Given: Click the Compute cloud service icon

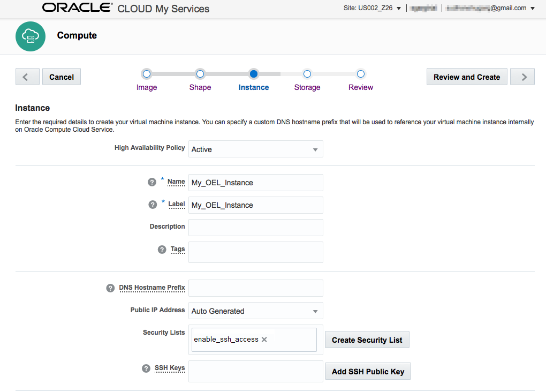Looking at the screenshot, I should 31,36.
